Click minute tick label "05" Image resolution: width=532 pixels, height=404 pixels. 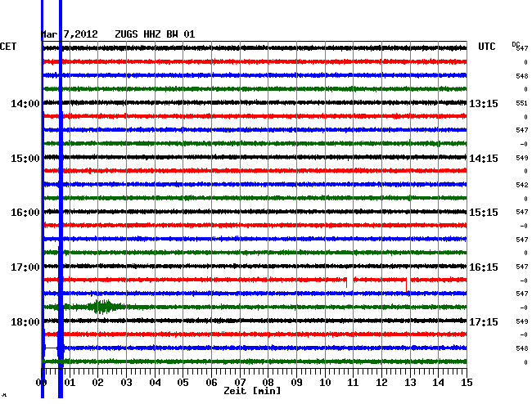(x=183, y=382)
